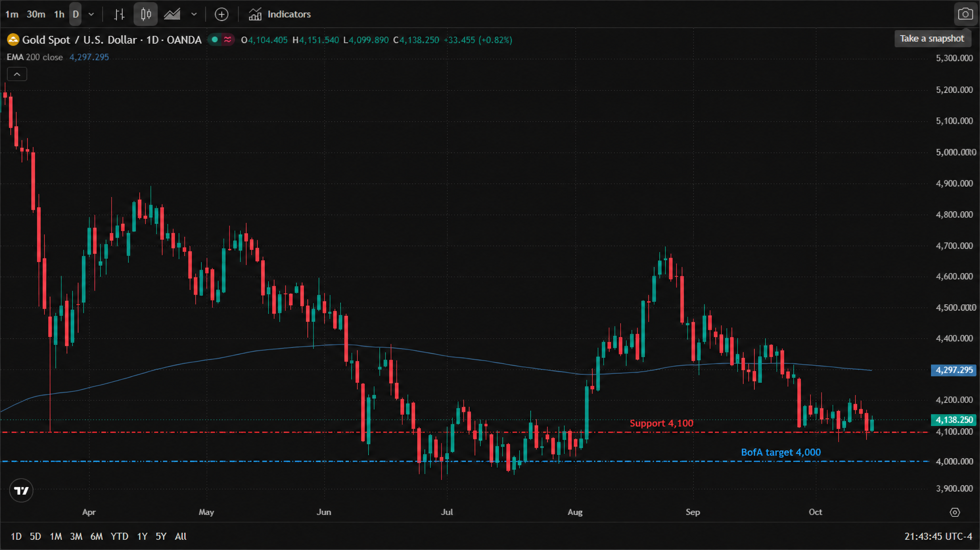Open the Indicators menu
The width and height of the screenshot is (980, 550).
[280, 14]
